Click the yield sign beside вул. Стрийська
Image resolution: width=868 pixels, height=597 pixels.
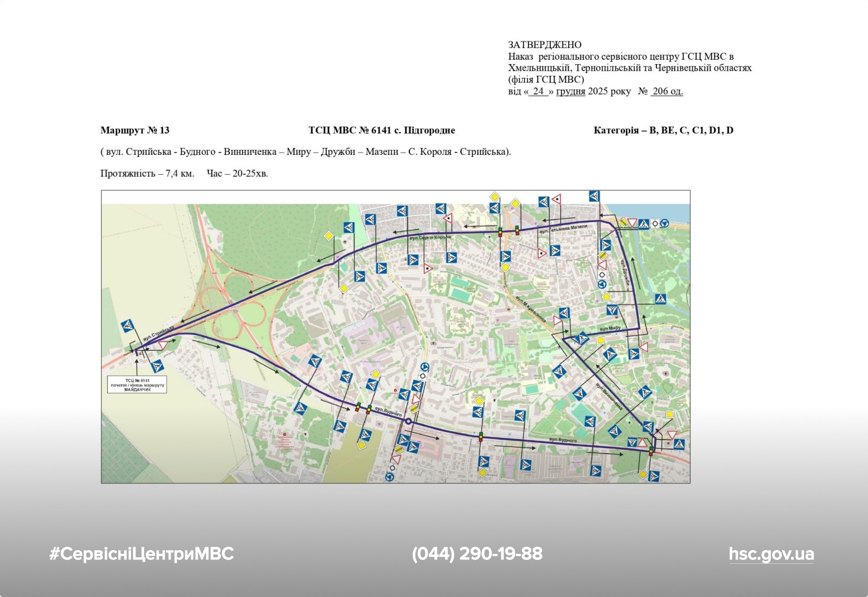tap(162, 345)
